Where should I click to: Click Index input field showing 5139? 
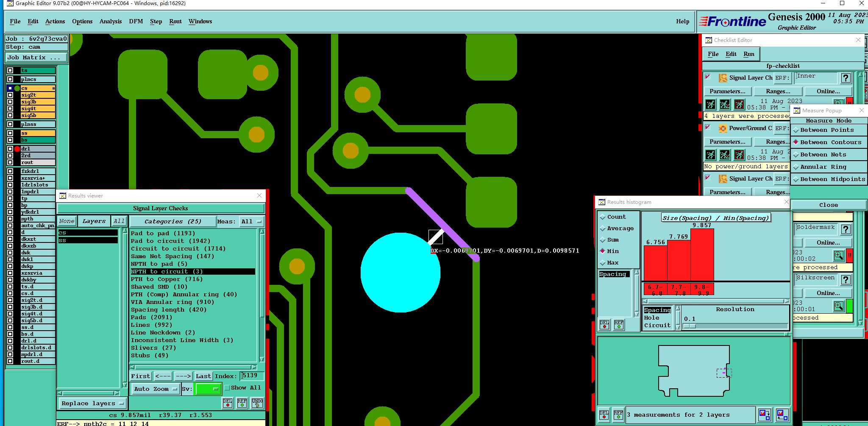pyautogui.click(x=252, y=376)
